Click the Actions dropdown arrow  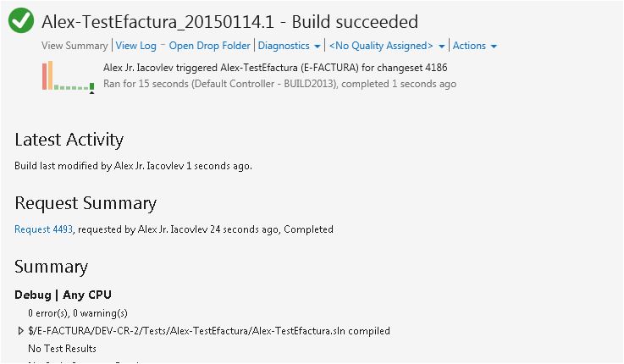point(494,47)
